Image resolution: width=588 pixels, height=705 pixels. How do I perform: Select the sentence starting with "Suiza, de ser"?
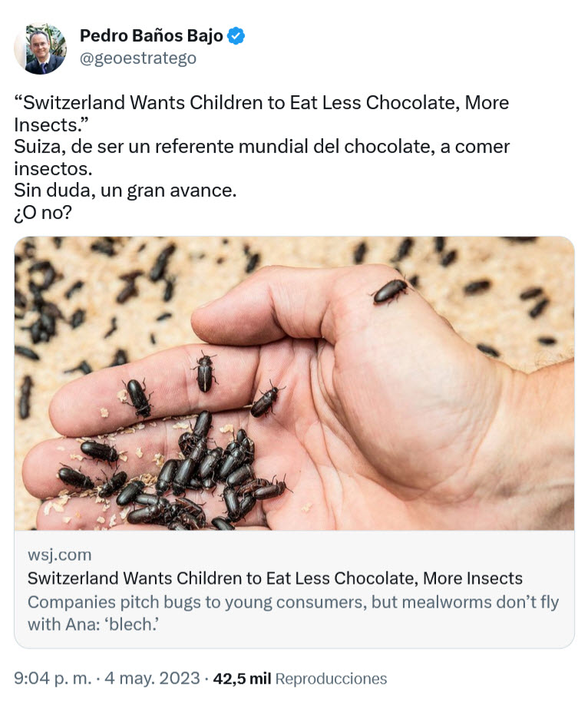tap(261, 147)
